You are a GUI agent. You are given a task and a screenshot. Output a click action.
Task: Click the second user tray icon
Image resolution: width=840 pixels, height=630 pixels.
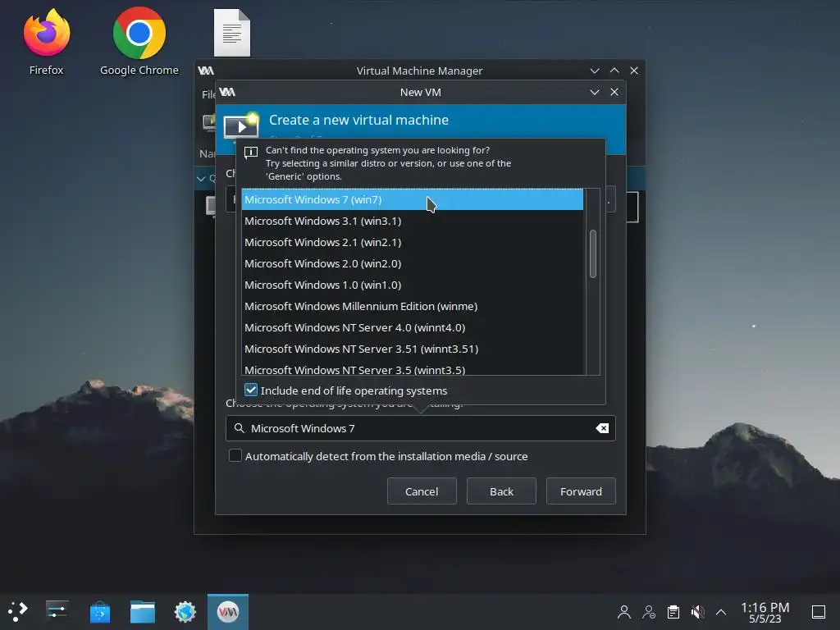coord(649,612)
